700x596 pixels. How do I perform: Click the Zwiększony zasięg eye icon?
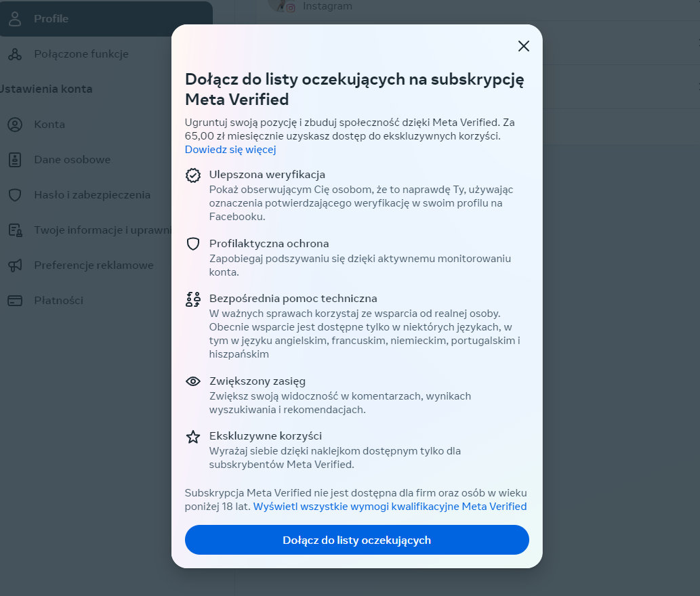(x=193, y=381)
